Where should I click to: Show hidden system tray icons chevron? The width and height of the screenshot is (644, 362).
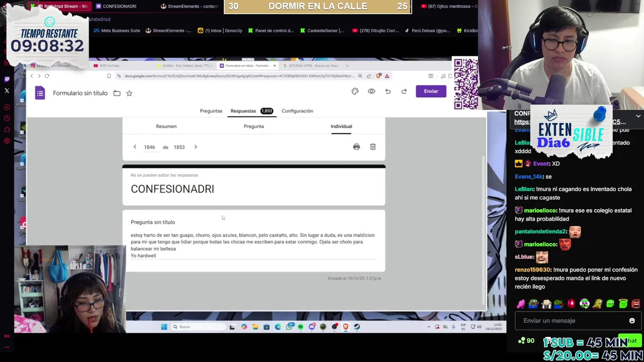tap(429, 327)
